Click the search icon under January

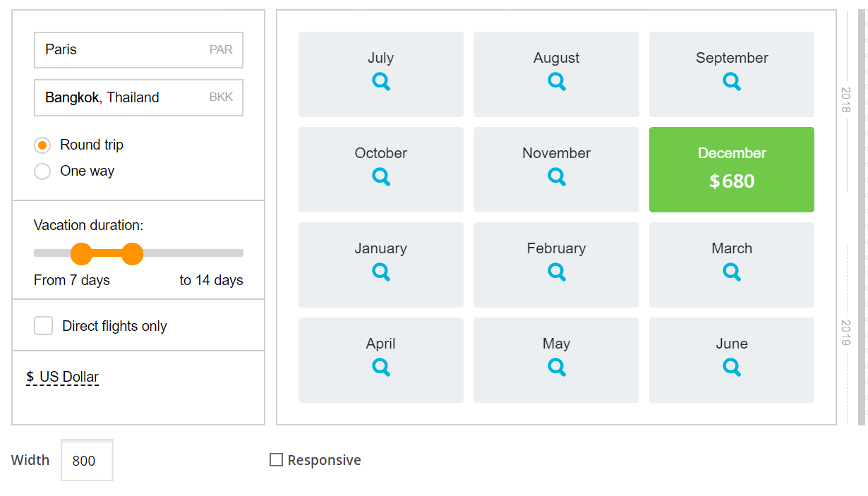tap(381, 272)
